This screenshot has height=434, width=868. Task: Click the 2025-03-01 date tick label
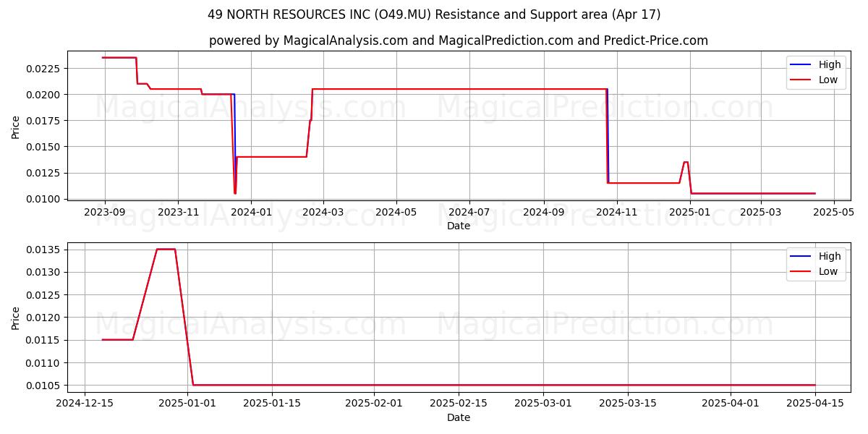[543, 404]
